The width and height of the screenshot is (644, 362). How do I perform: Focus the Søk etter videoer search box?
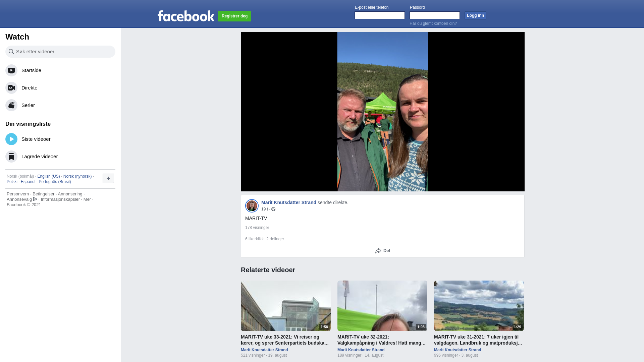[60, 52]
